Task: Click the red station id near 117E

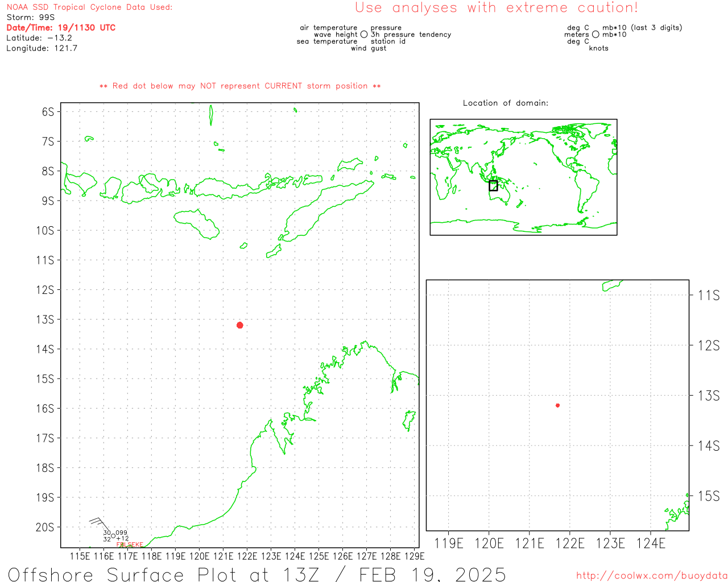Action: coord(130,544)
